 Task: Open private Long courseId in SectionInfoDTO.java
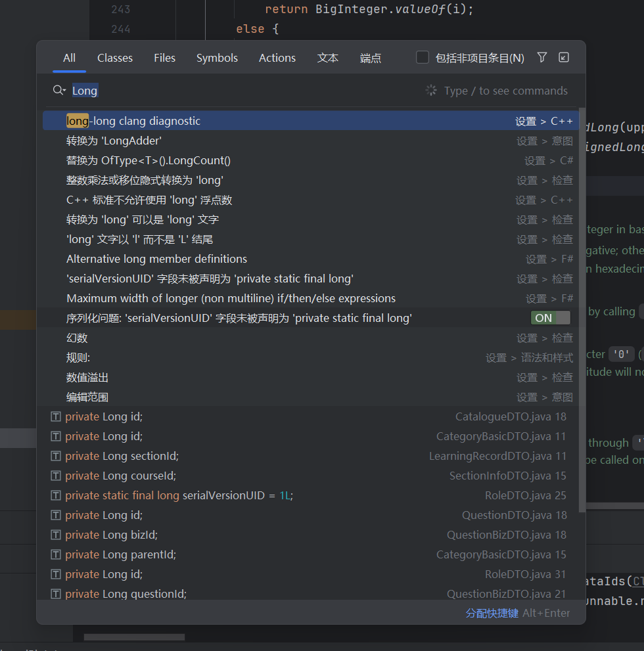(311, 476)
